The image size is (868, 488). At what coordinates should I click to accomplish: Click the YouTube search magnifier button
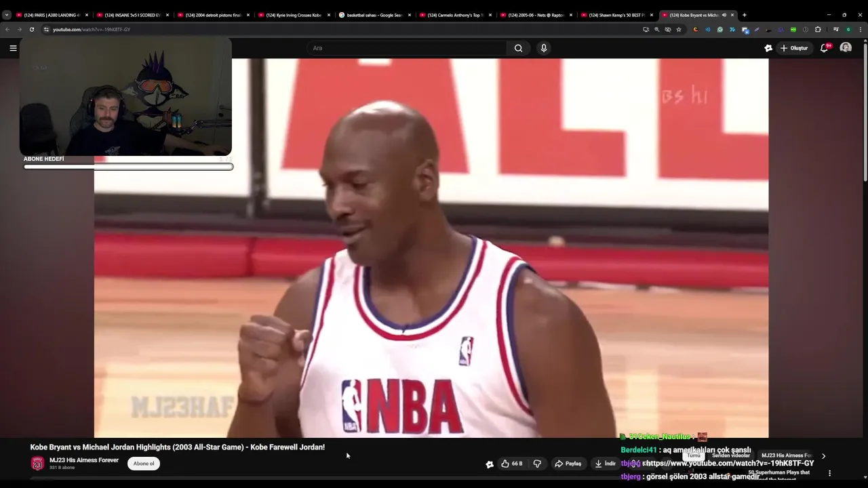[x=518, y=48]
